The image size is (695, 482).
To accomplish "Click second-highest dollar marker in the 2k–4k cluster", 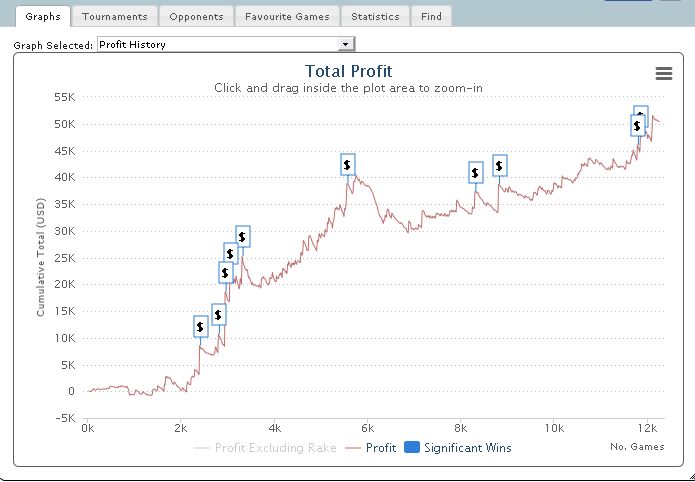I will click(231, 253).
